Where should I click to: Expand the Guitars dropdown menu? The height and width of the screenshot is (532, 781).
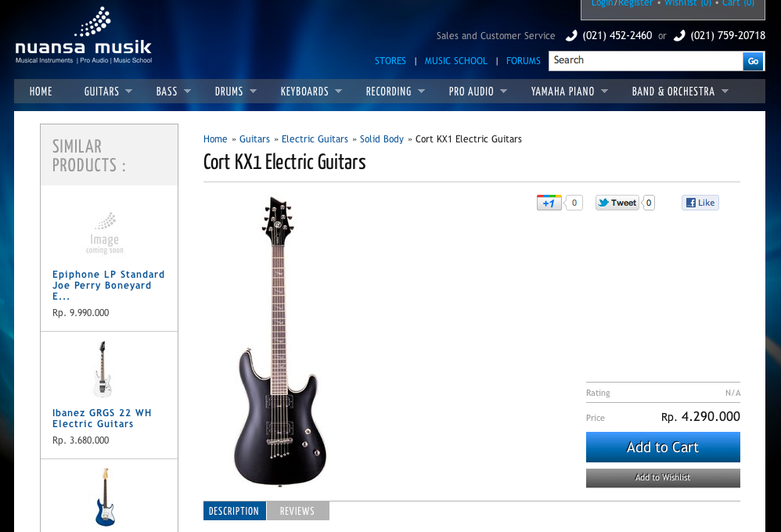[x=128, y=92]
